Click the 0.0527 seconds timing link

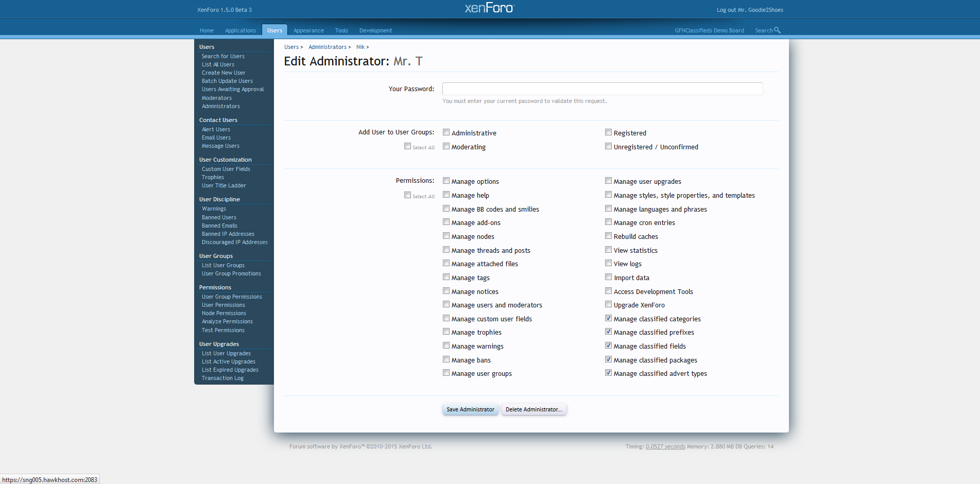tap(665, 446)
